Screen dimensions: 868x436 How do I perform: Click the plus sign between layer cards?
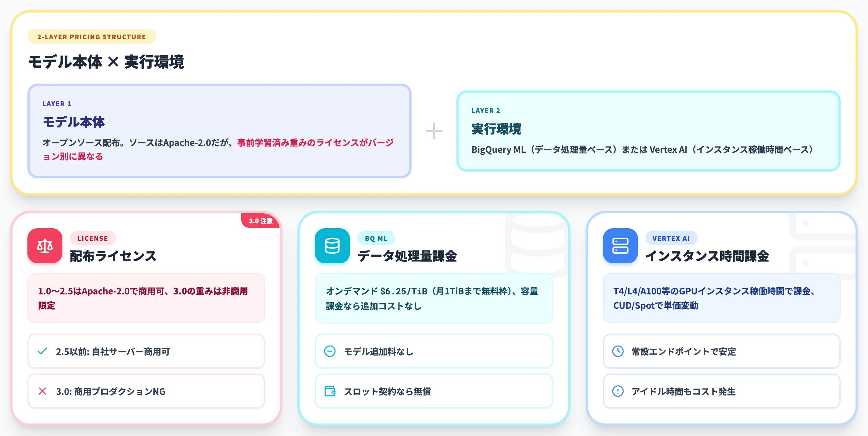434,131
